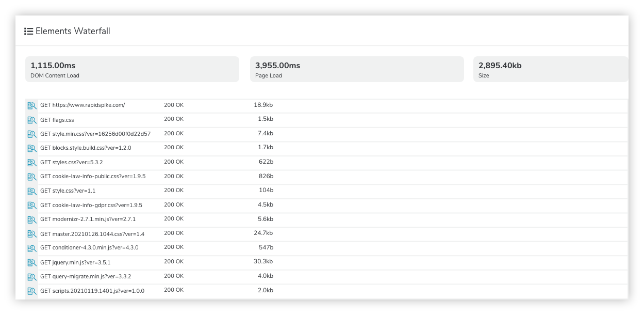The height and width of the screenshot is (315, 644).
Task: Open details icon for flags.css
Action: pos(32,120)
